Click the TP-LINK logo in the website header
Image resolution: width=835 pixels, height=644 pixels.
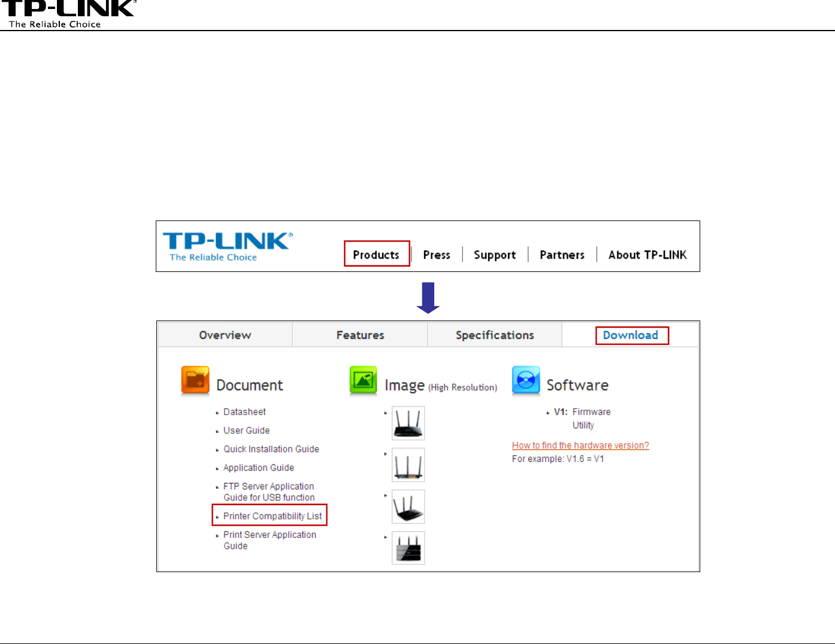coord(228,247)
